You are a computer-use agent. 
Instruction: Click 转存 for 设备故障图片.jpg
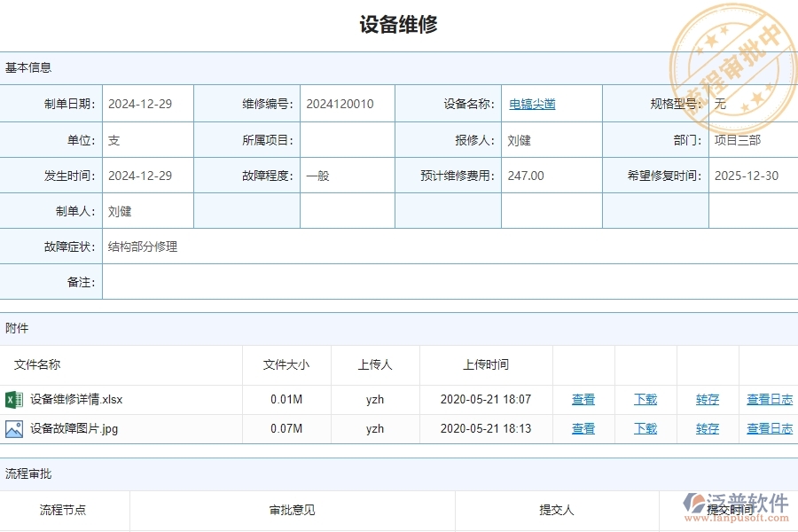(x=707, y=428)
